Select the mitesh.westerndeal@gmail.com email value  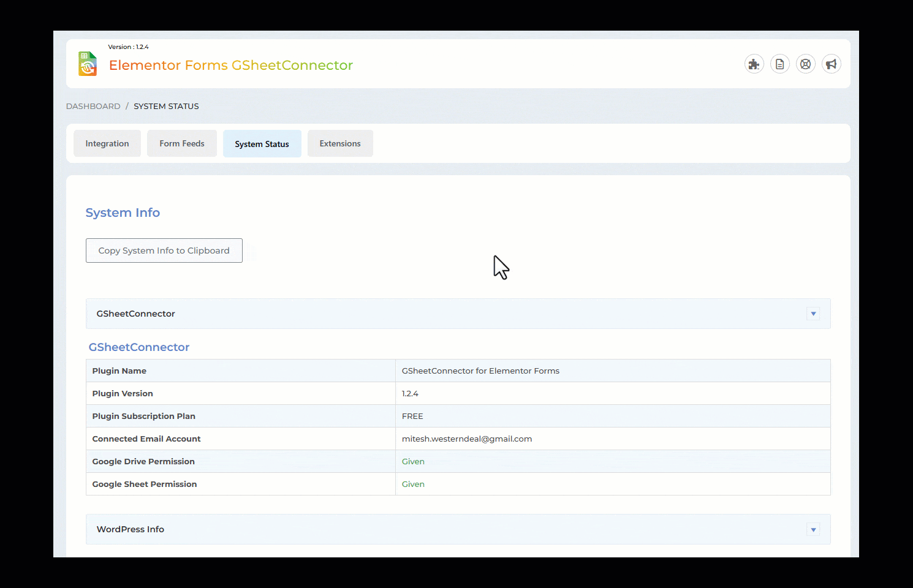pyautogui.click(x=467, y=439)
